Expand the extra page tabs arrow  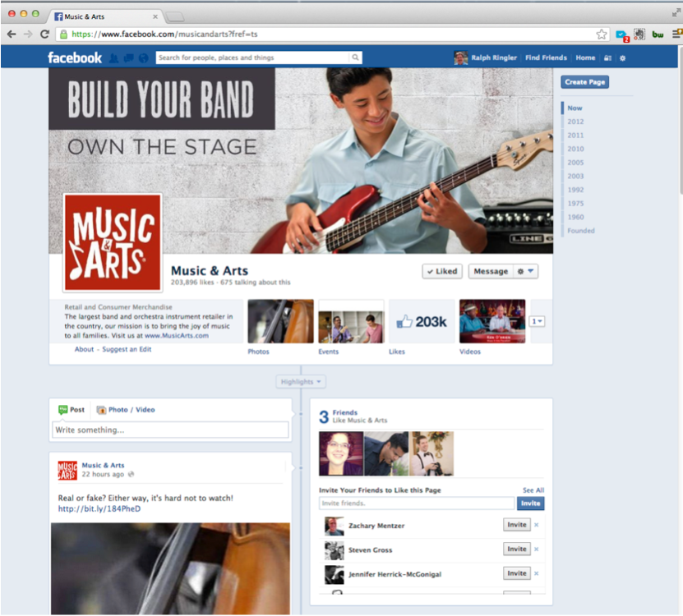pos(538,321)
